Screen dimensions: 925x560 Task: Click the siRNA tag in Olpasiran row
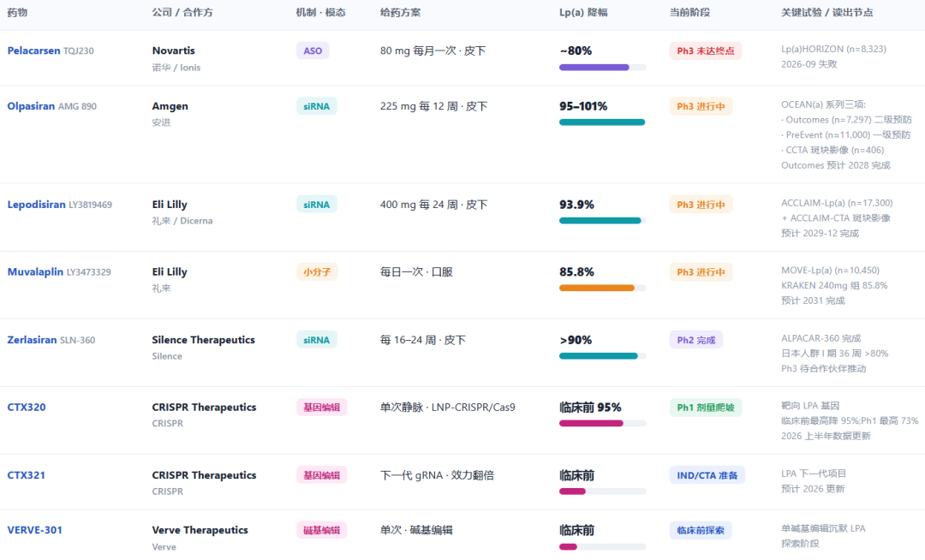(x=316, y=106)
